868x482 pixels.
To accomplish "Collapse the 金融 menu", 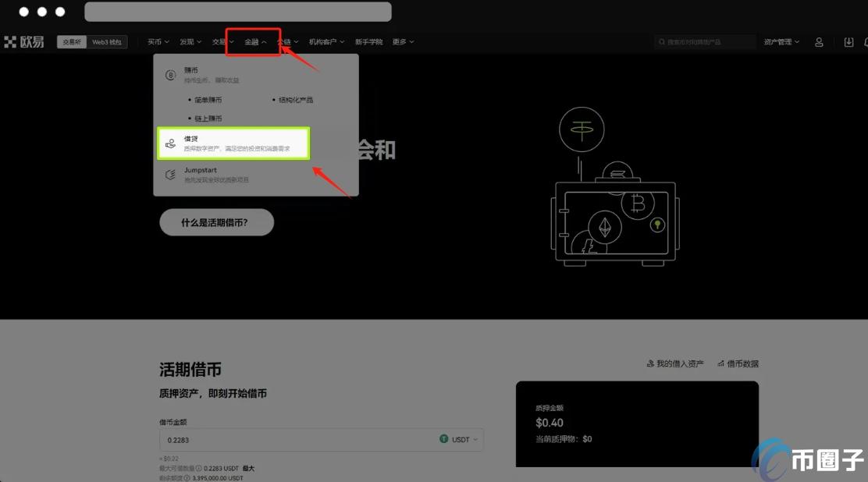I will 255,42.
